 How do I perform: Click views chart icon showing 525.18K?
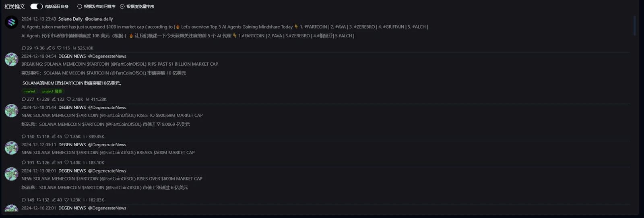74,48
